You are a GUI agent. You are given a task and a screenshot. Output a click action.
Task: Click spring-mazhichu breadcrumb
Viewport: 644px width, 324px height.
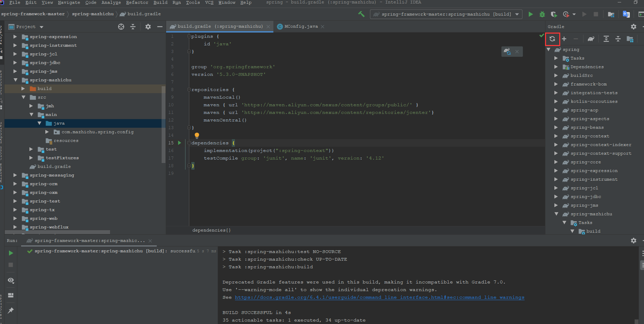pyautogui.click(x=93, y=14)
